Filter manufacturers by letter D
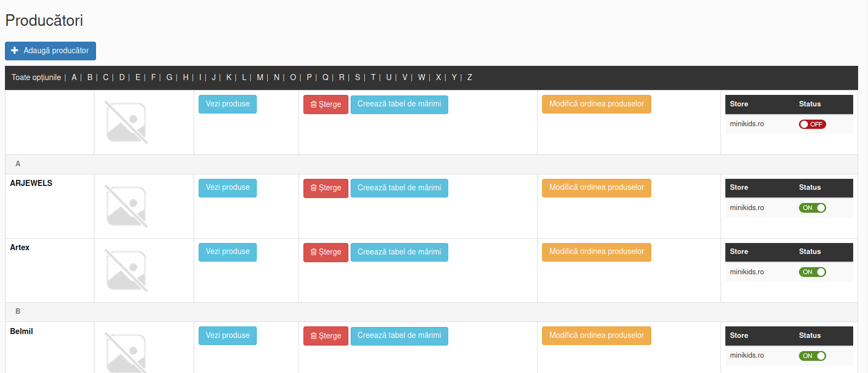The height and width of the screenshot is (373, 868). pos(122,77)
